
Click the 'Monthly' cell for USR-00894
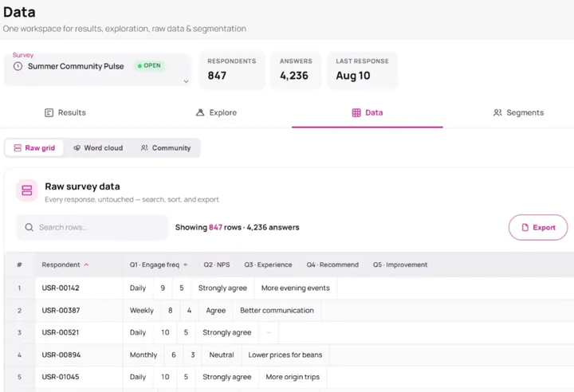click(143, 355)
